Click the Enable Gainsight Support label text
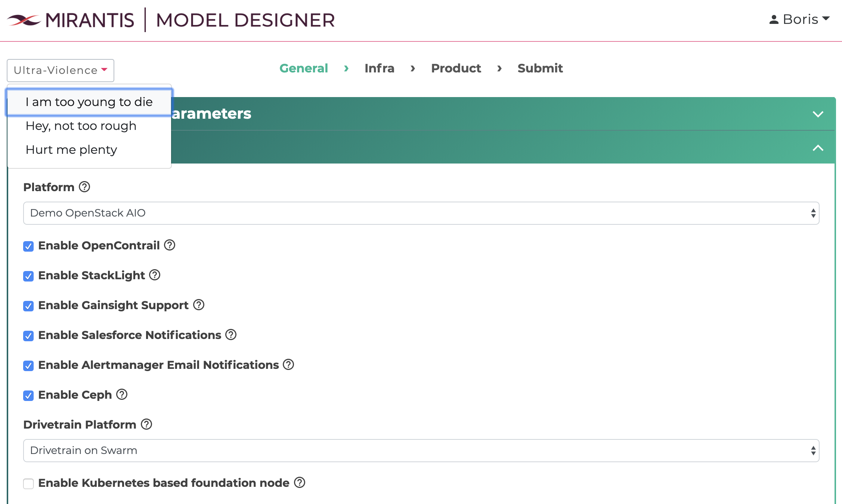842x504 pixels. pyautogui.click(x=114, y=305)
